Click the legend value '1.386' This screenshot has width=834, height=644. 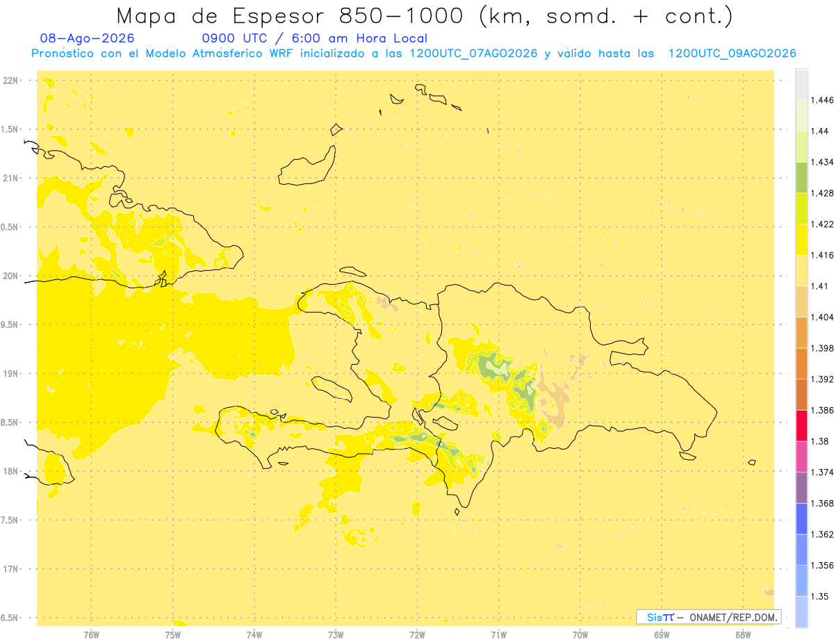pyautogui.click(x=821, y=410)
